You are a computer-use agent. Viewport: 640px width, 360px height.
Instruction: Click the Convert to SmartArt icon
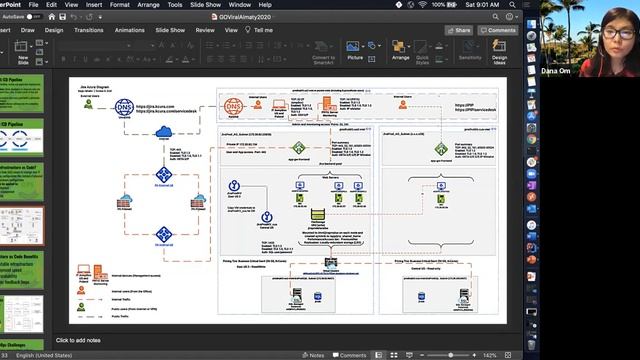(x=322, y=46)
